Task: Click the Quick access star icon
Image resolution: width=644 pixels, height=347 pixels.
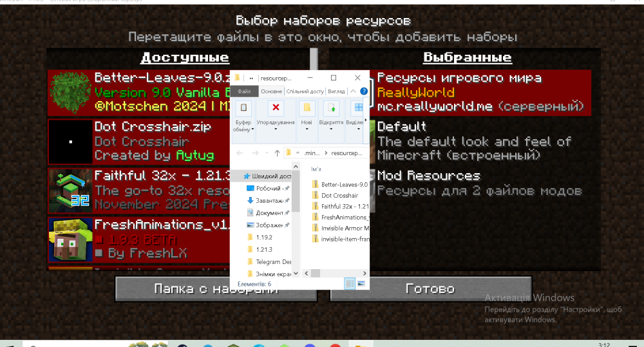Action: [247, 176]
